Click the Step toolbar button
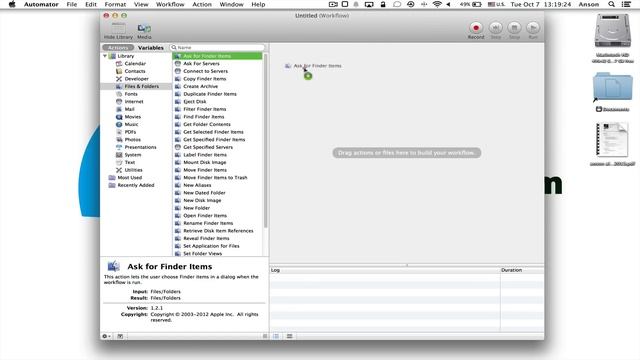Screen dimensions: 640x360 click(x=496, y=30)
